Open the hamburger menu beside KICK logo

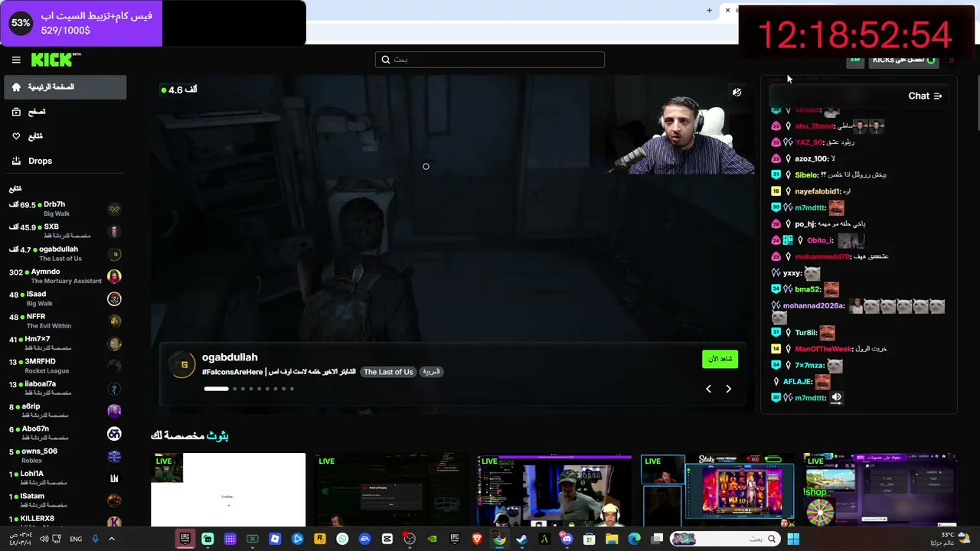(x=16, y=60)
